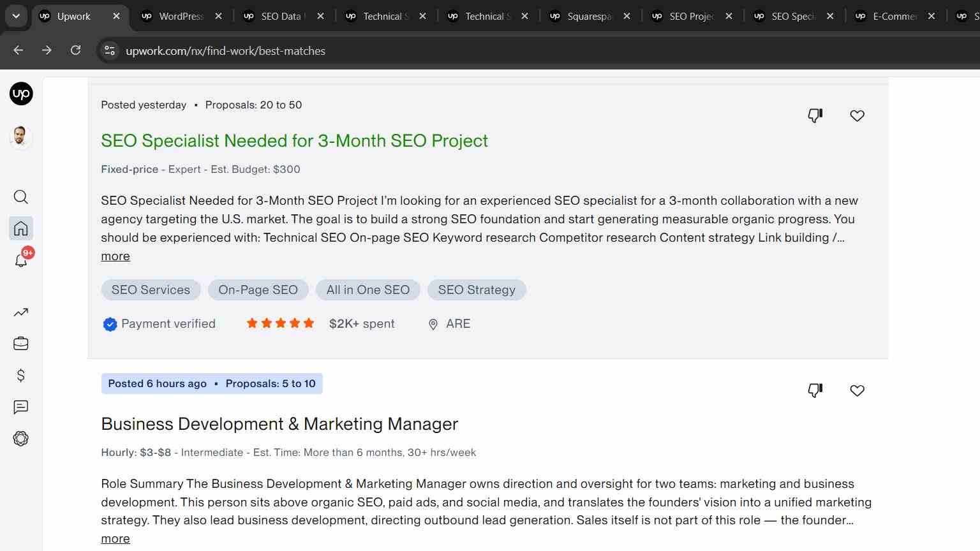The height and width of the screenshot is (551, 980).
Task: Dislike the Business Development job post
Action: [815, 390]
